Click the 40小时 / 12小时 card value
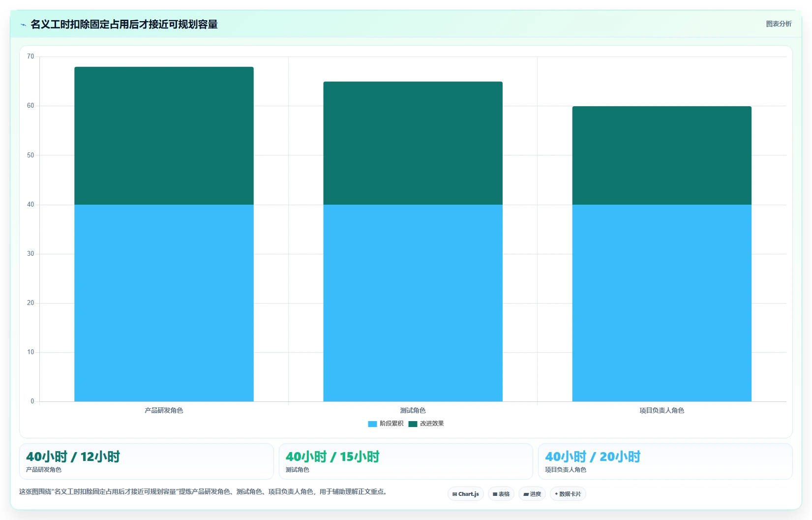 point(73,457)
